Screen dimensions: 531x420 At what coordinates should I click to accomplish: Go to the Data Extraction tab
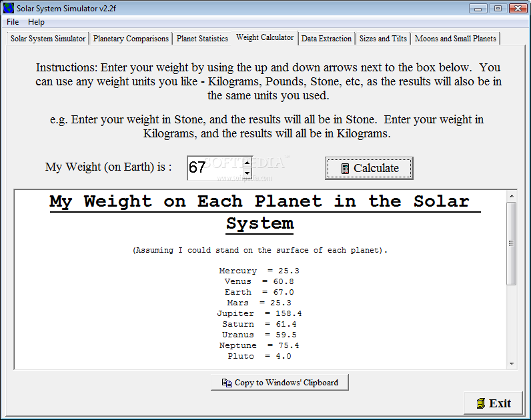(326, 39)
